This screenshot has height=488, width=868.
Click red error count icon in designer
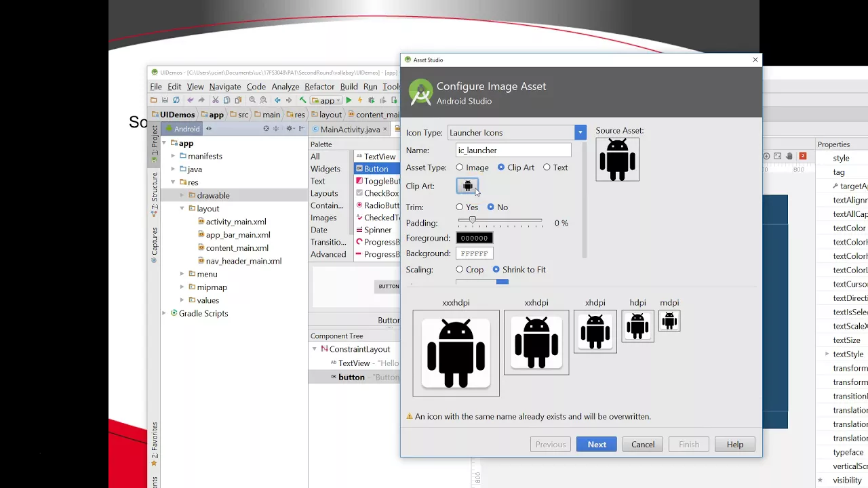(803, 156)
